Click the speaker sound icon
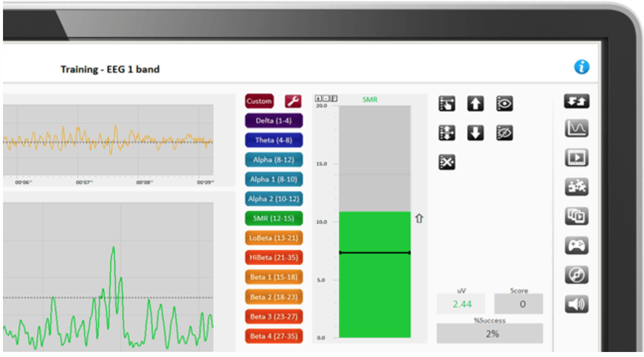Viewport: 644px width, 357px height. click(x=576, y=304)
